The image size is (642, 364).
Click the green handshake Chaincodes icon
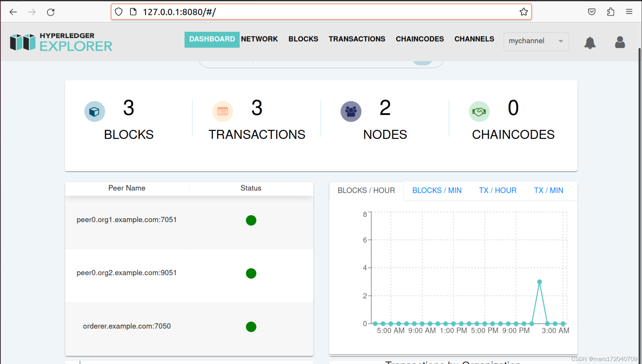click(x=479, y=111)
